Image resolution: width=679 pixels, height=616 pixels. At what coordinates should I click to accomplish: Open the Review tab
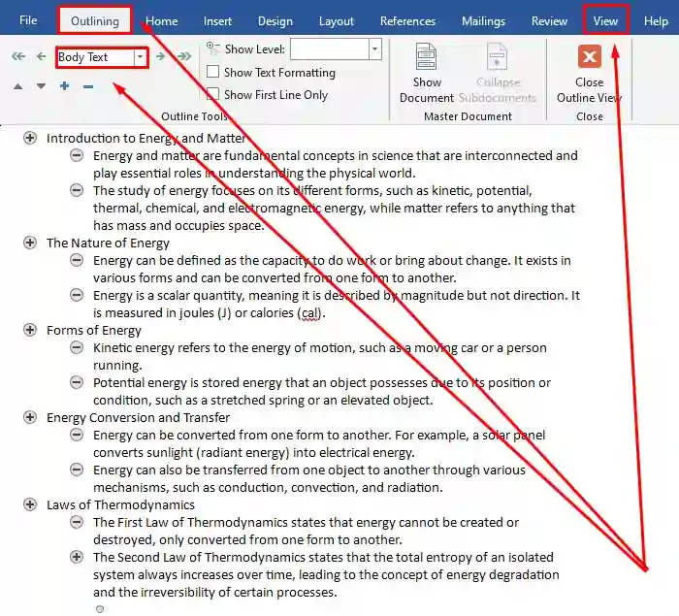[x=549, y=20]
